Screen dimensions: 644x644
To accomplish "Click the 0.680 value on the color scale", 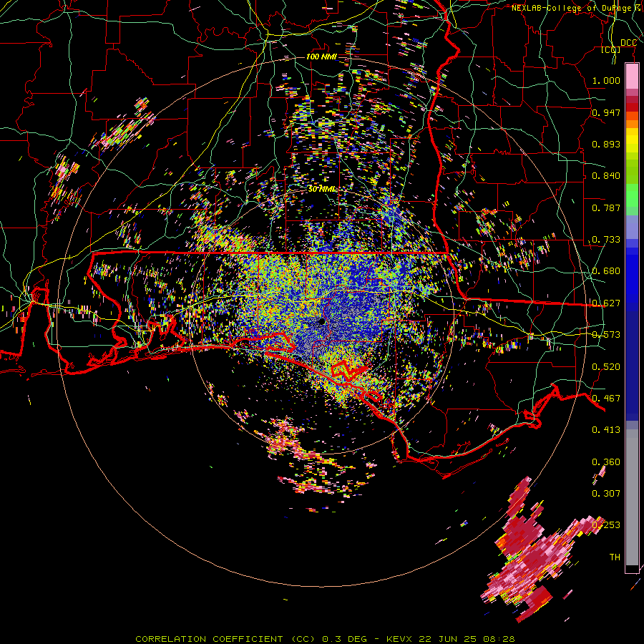I will 606,271.
